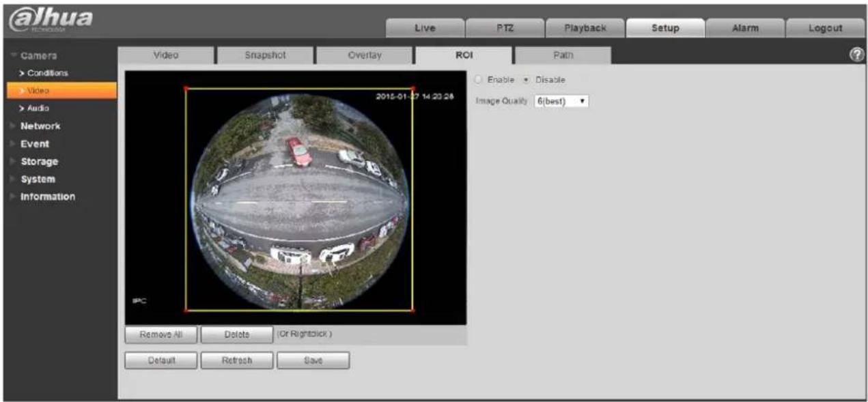Expand the Event section in sidebar
The width and height of the screenshot is (868, 402).
(34, 144)
